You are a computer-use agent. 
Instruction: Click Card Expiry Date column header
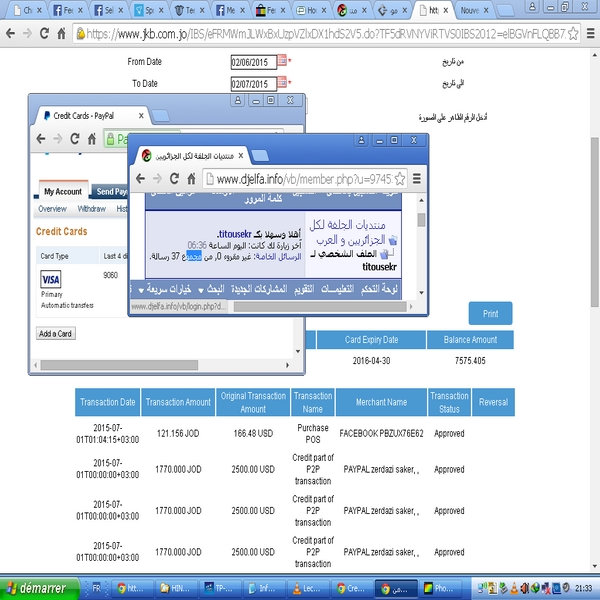(371, 340)
